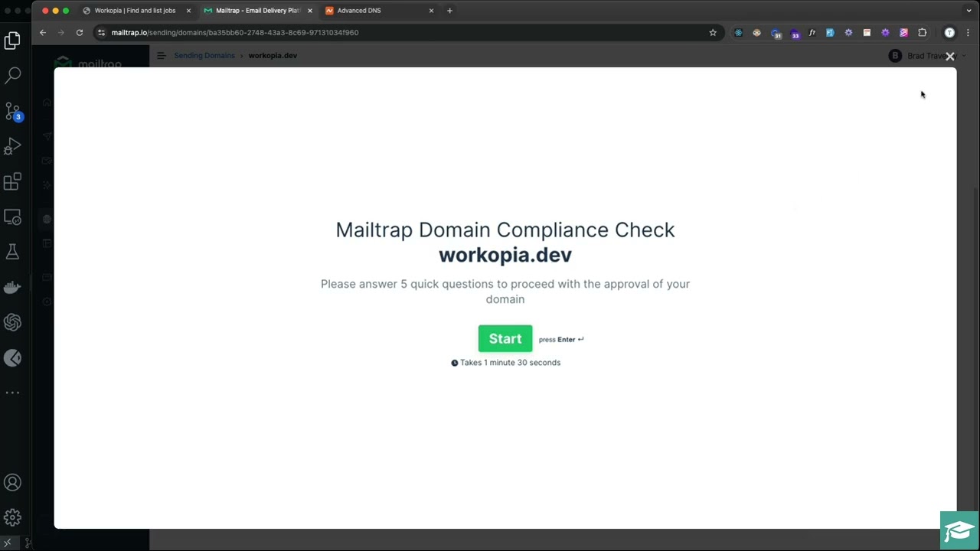Viewport: 980px width, 551px height.
Task: Open the blue FI extension
Action: pyautogui.click(x=830, y=33)
